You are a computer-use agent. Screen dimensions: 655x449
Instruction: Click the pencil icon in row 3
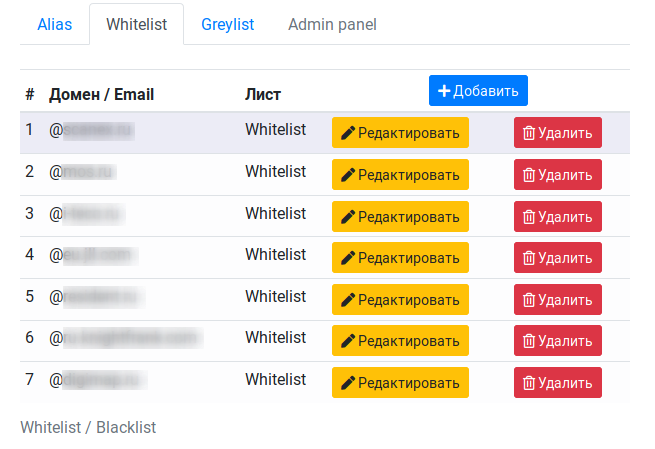(x=348, y=217)
